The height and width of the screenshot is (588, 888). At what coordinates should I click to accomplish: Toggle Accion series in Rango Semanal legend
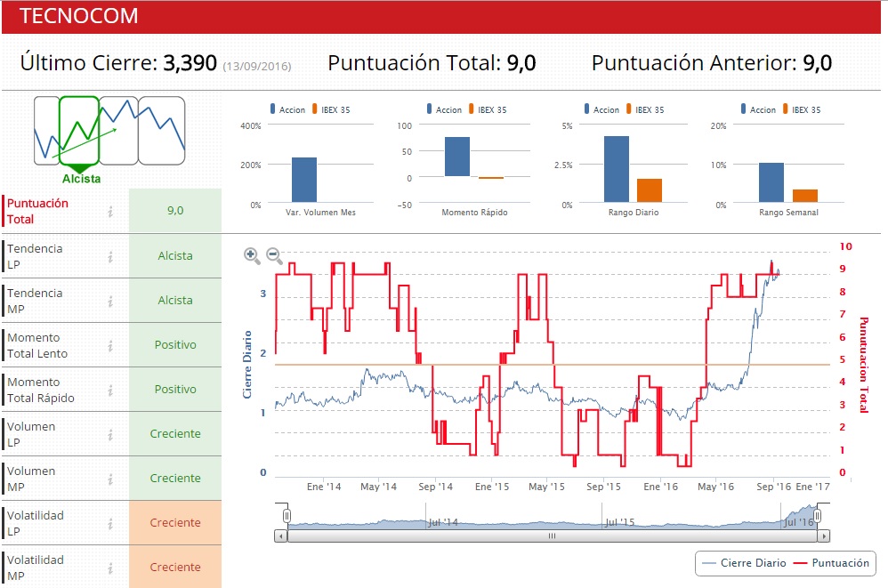coord(758,109)
